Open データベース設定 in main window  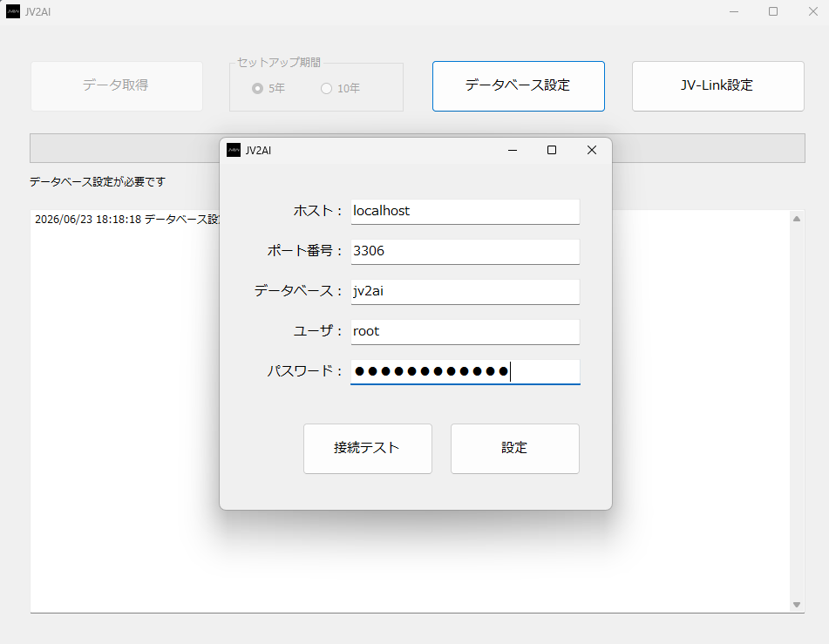pos(518,86)
